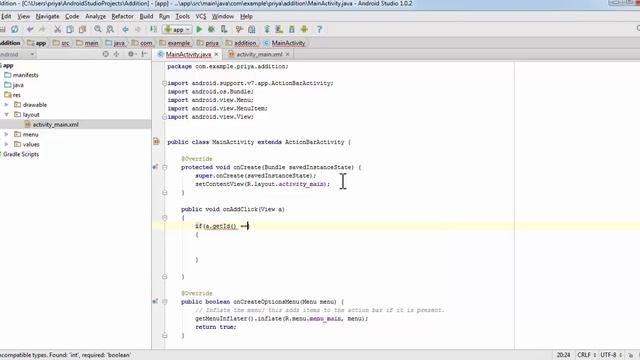Open the Android Device Monitor icon
The image size is (640, 360).
pyautogui.click(x=304, y=29)
